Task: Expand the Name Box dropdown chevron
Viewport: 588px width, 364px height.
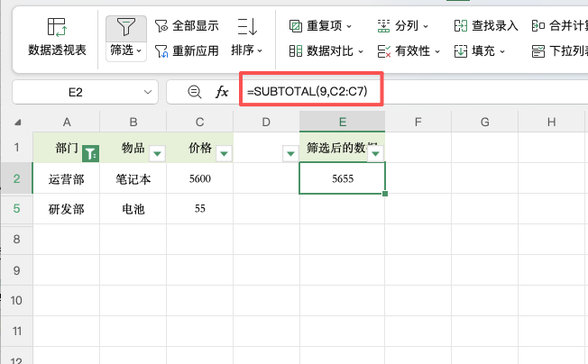Action: click(x=148, y=92)
